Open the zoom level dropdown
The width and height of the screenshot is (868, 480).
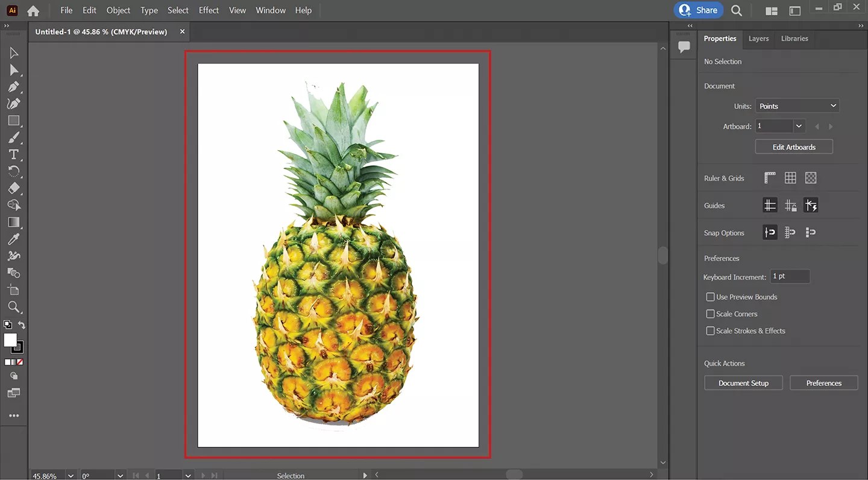tap(71, 476)
